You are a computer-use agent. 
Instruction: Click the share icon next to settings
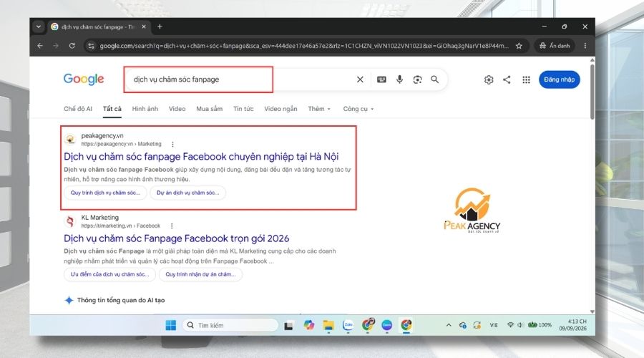tap(507, 79)
